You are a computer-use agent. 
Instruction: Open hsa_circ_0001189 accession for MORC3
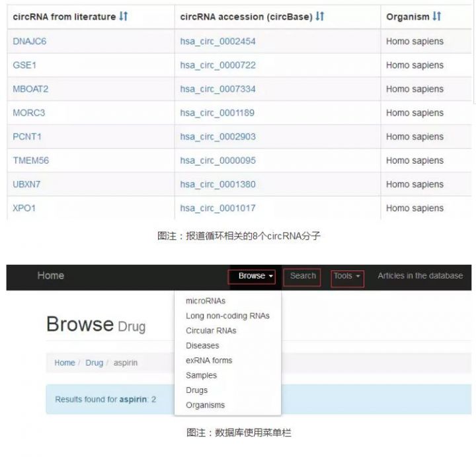point(218,113)
